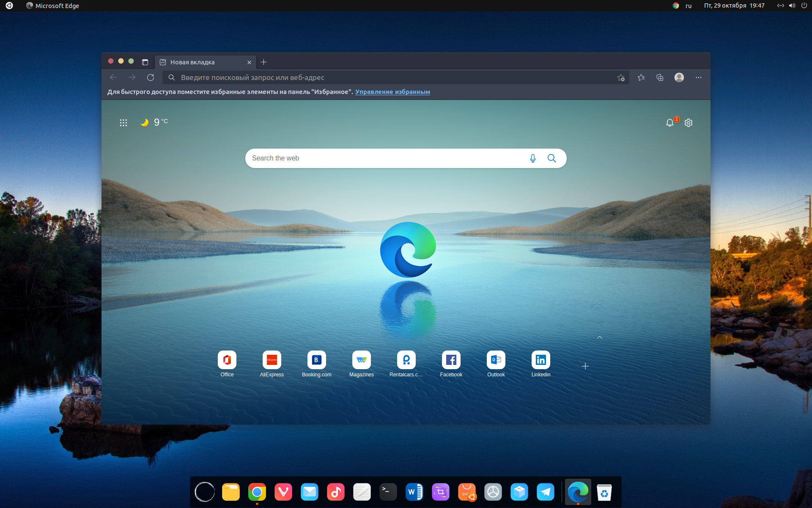Open Управление избранным link

[x=392, y=92]
